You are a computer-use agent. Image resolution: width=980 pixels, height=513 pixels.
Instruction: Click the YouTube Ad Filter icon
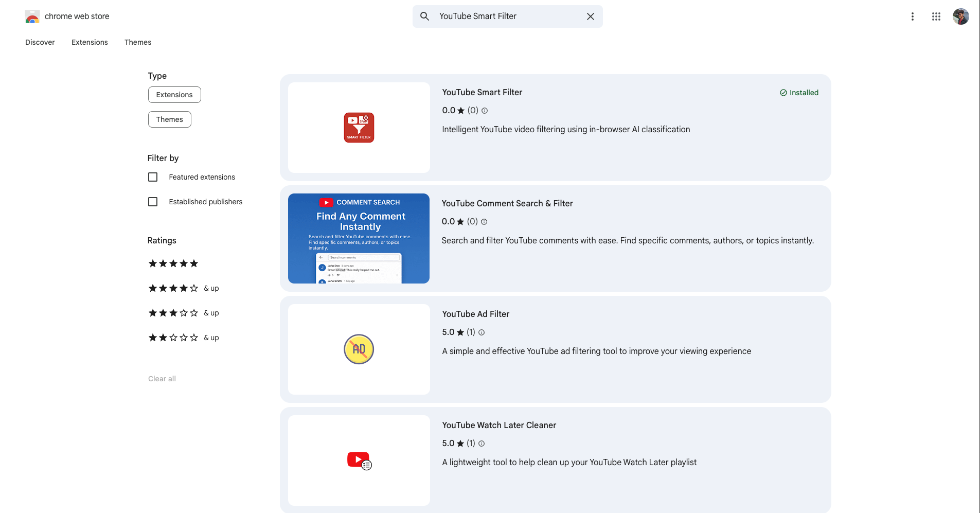359,349
